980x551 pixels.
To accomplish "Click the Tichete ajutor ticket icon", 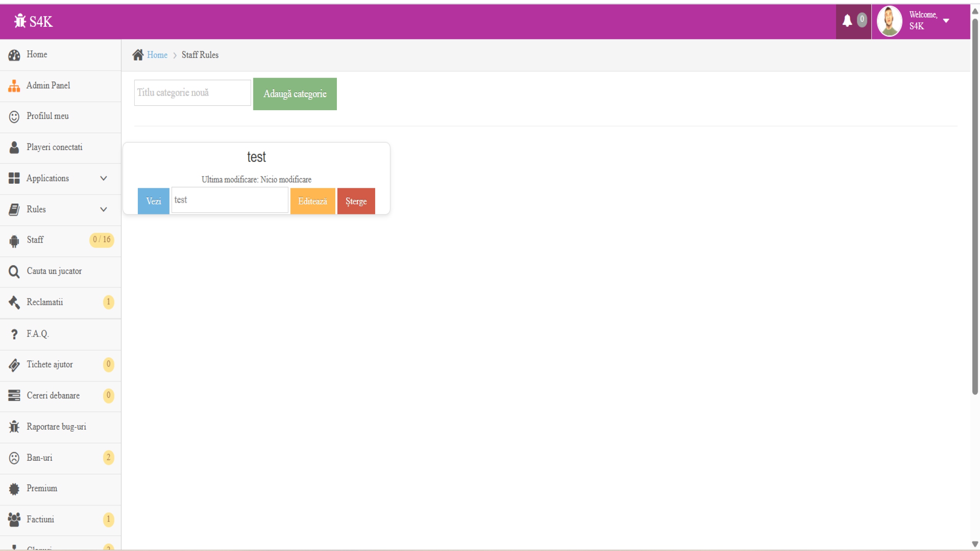I will pos(14,365).
